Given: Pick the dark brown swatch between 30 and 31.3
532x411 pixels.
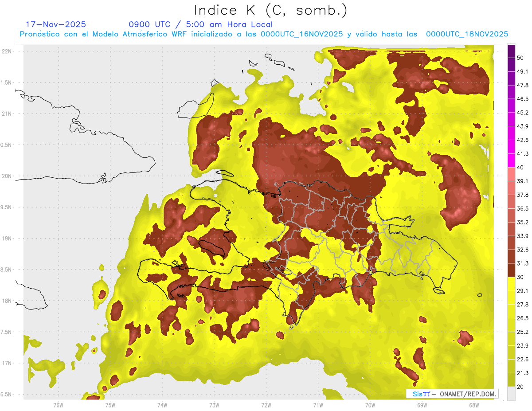Looking at the screenshot, I should (511, 270).
